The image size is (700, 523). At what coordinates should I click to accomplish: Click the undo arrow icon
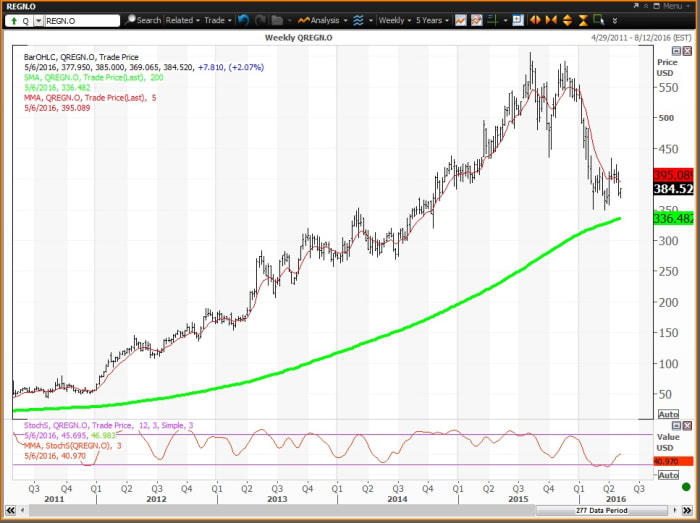pos(245,20)
